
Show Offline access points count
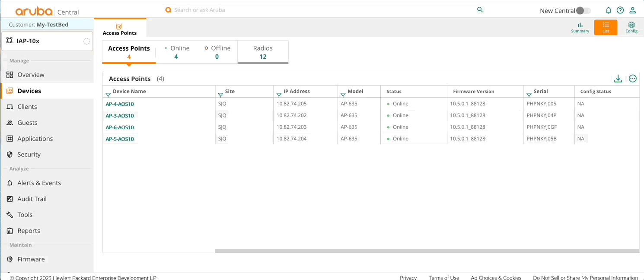pos(217,52)
